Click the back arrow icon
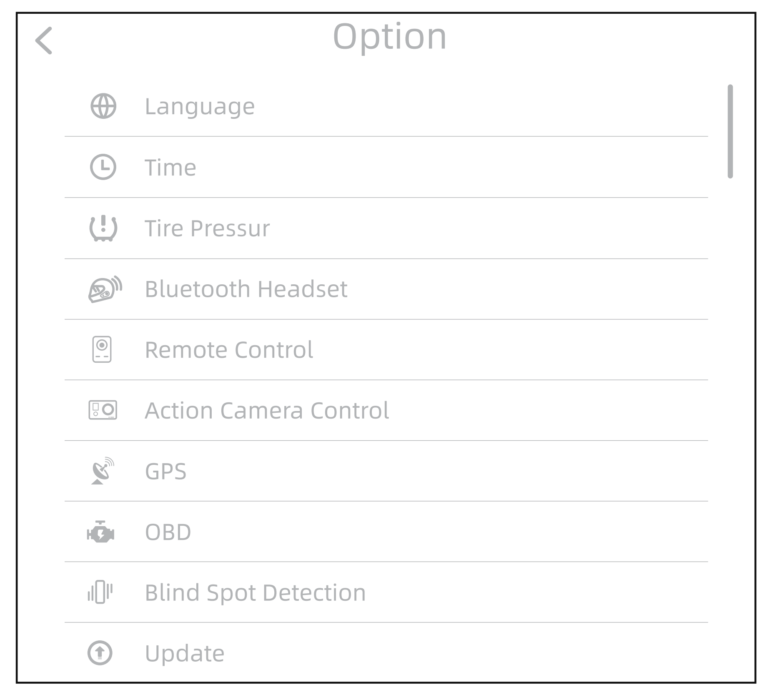The image size is (772, 700). [44, 40]
